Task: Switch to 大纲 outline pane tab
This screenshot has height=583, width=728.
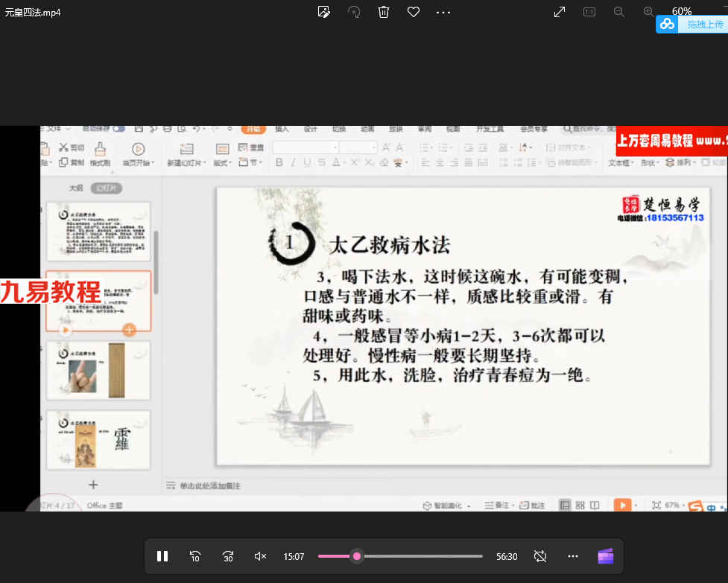Action: click(76, 188)
